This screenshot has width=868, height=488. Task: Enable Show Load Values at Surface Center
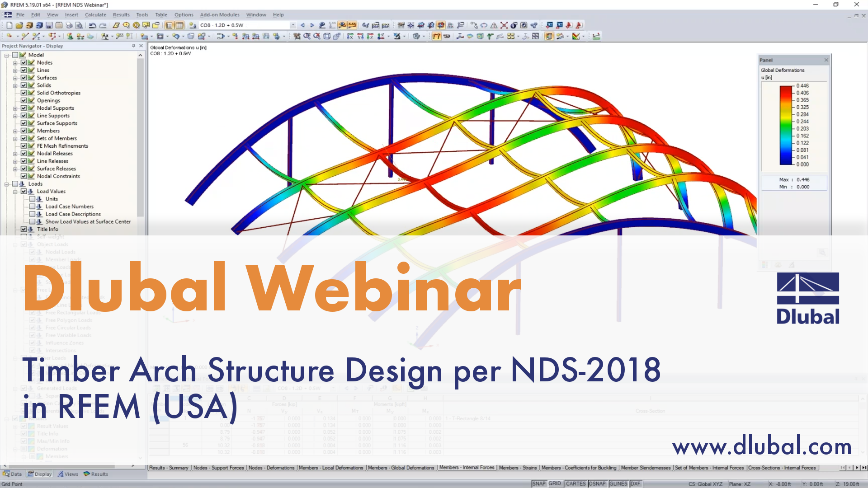coord(33,221)
